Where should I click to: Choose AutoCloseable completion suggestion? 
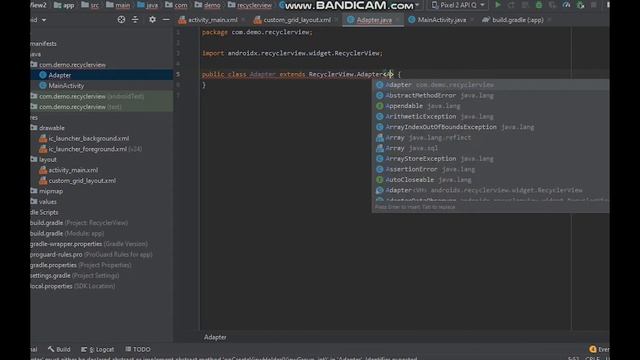pos(491,180)
